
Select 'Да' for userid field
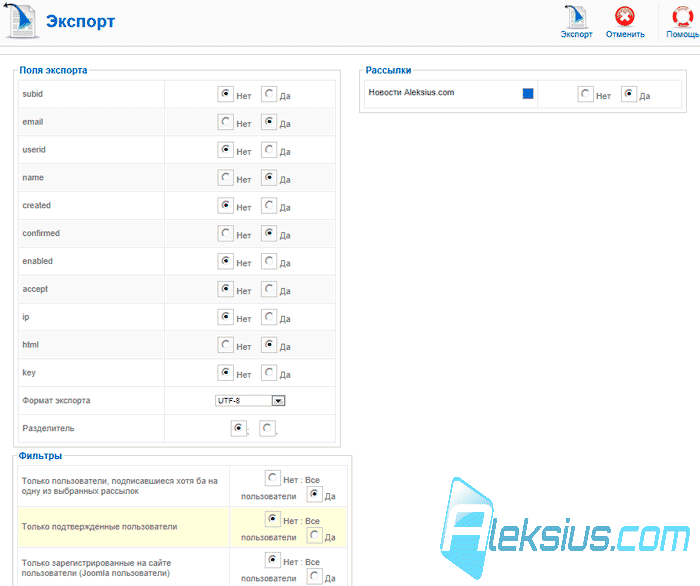pyautogui.click(x=269, y=150)
